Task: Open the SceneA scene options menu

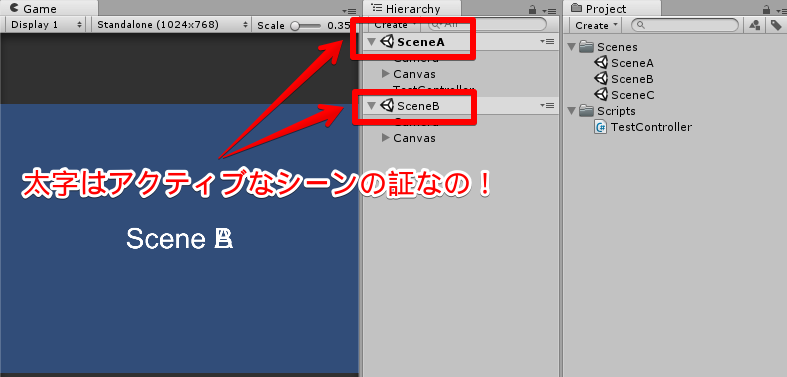Action: click(548, 42)
